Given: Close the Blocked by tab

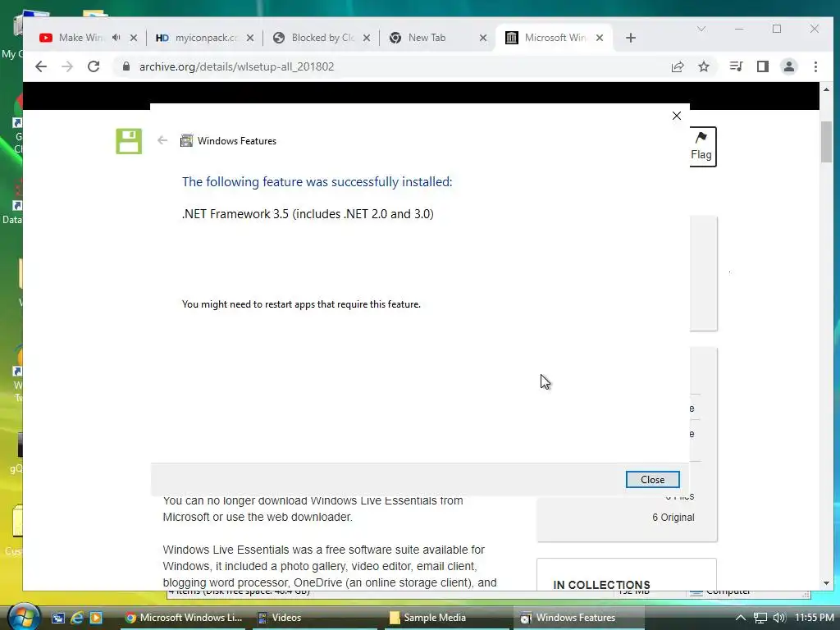Looking at the screenshot, I should pyautogui.click(x=367, y=38).
